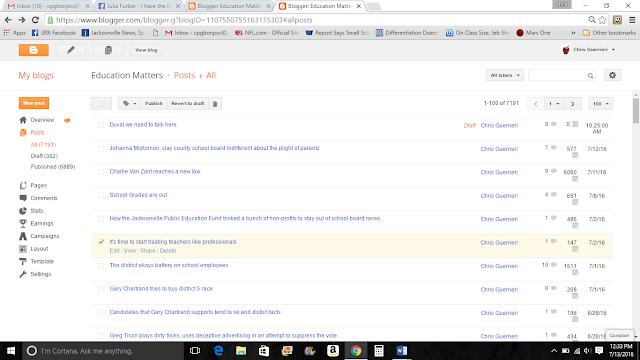640x360 pixels.
Task: Click the orange Blogger logo icon
Action: point(33,50)
